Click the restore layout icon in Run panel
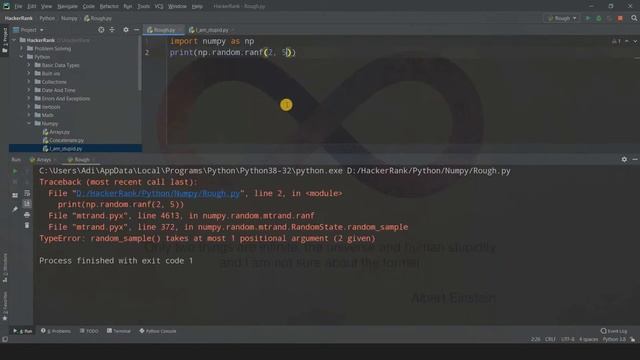The width and height of the screenshot is (640, 360). pyautogui.click(x=15, y=196)
